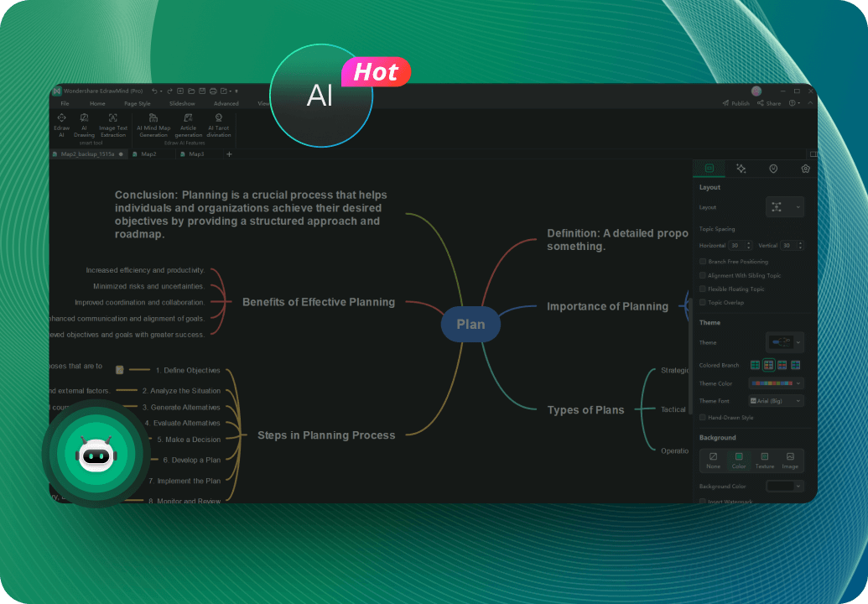
Task: Click the redo arrow in title bar
Action: click(x=170, y=91)
